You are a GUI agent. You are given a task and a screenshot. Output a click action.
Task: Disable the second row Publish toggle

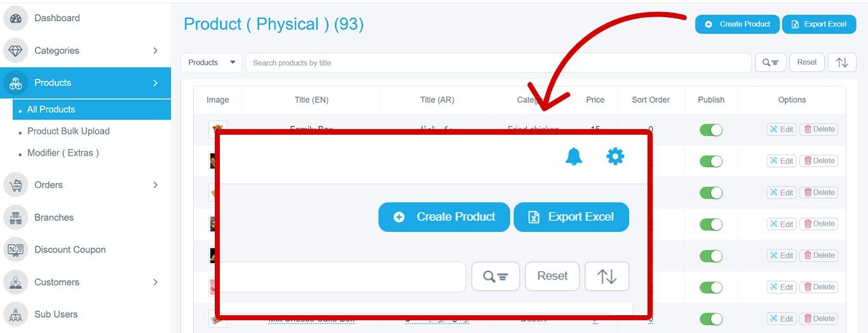pyautogui.click(x=711, y=161)
